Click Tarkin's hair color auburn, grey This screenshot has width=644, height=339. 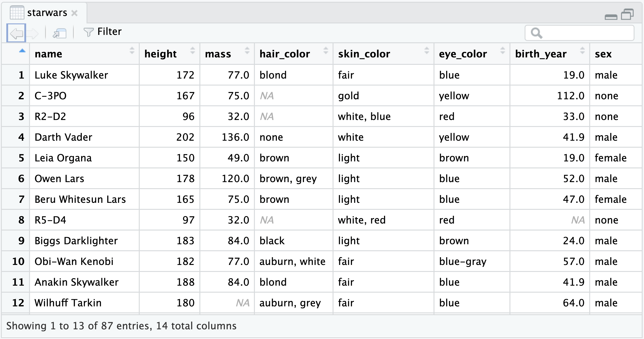pos(290,303)
